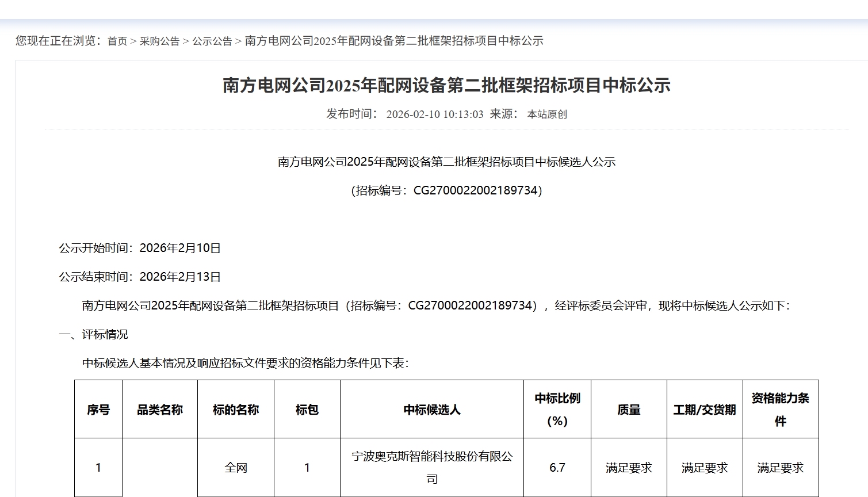Click the 标的名称 column header
The width and height of the screenshot is (868, 497).
[x=236, y=410]
